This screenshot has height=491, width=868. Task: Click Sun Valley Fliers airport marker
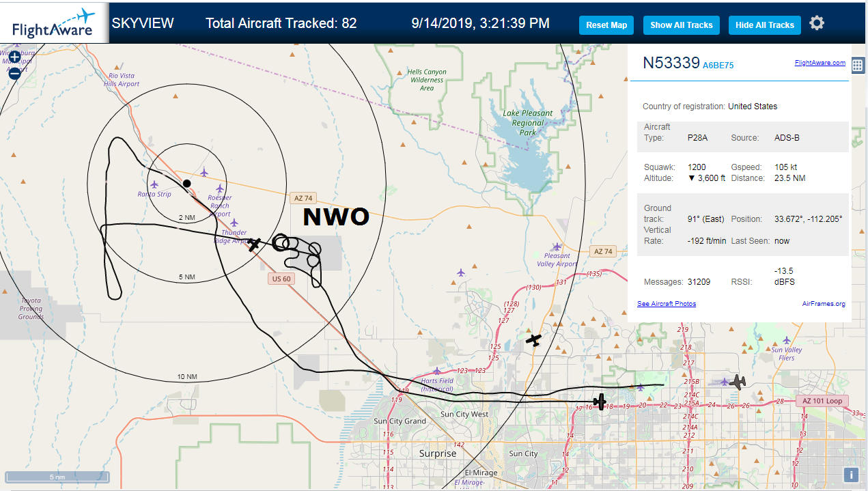pos(787,340)
